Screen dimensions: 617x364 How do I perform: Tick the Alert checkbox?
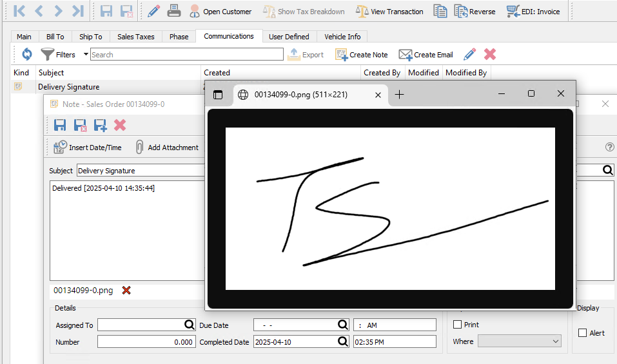point(583,333)
